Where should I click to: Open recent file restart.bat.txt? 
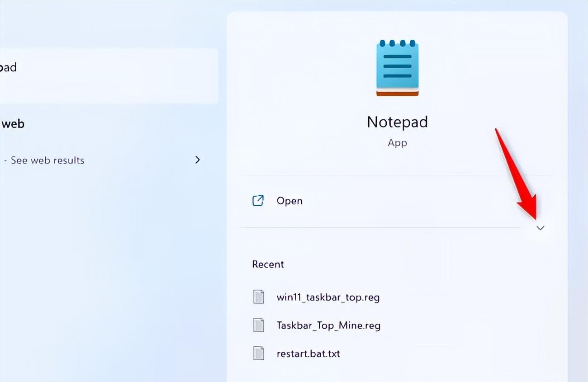pos(308,354)
